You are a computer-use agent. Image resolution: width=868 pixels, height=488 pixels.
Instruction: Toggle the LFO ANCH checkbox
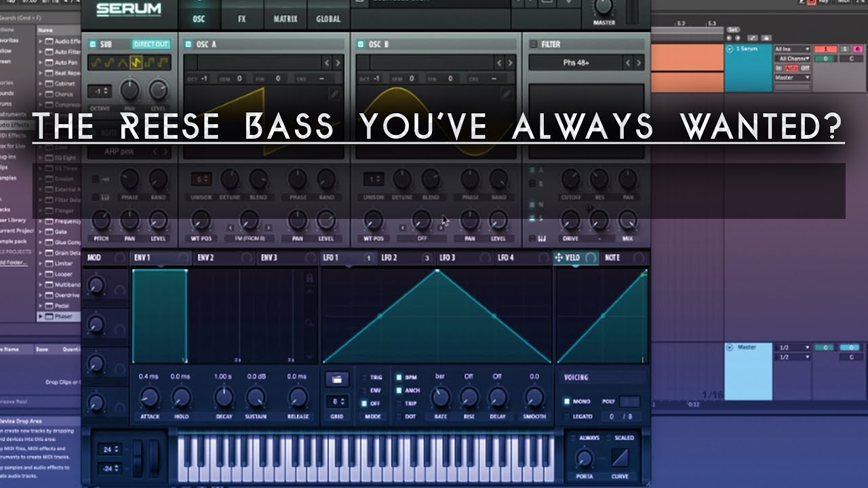(x=399, y=390)
